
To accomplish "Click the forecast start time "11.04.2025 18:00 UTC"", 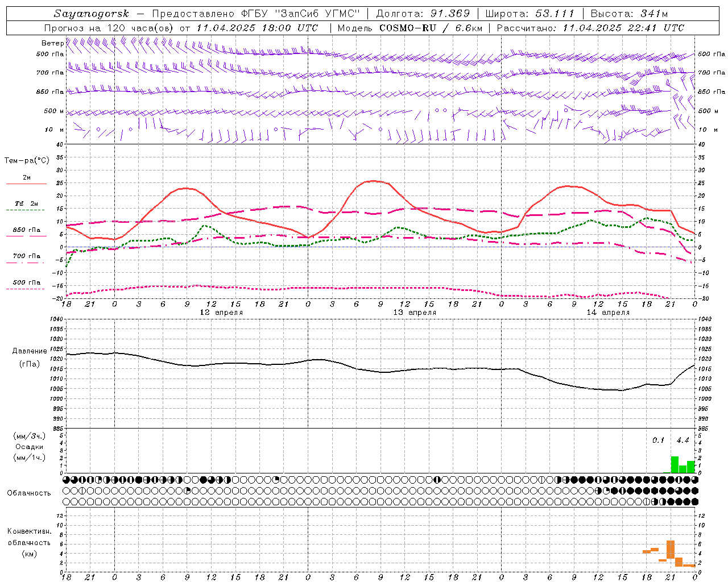I will pos(257,28).
